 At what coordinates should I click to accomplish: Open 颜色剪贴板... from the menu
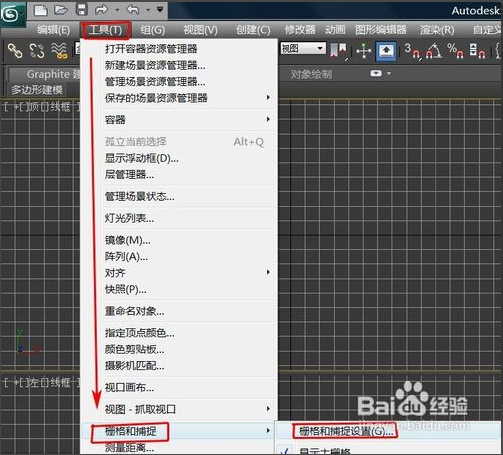click(179, 349)
